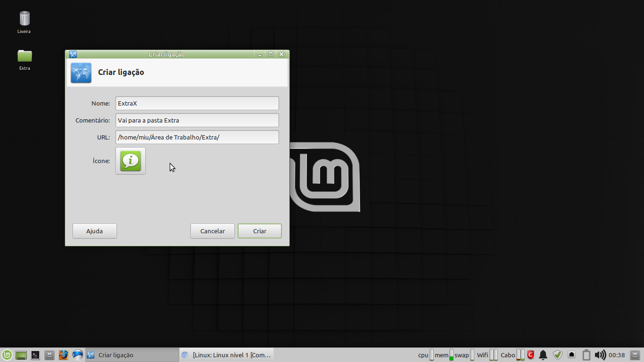Close the Criar ligação dialog
This screenshot has width=644, height=362.
coord(281,54)
